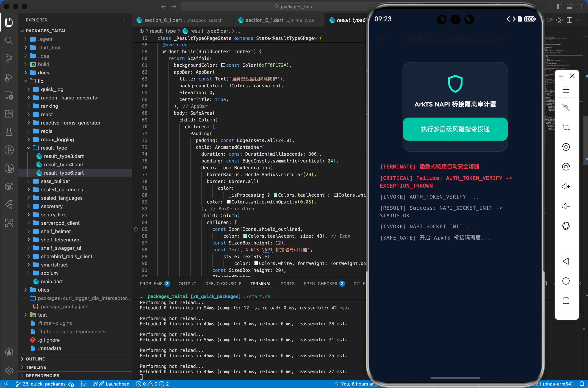This screenshot has height=388, width=588.
Task: Open the Run and Debug view
Action: pyautogui.click(x=9, y=77)
